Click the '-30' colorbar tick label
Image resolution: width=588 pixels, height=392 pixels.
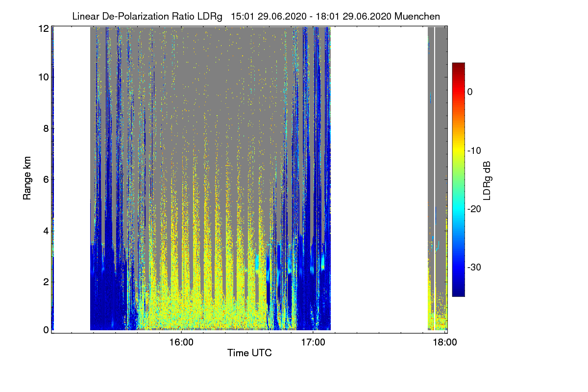474,268
